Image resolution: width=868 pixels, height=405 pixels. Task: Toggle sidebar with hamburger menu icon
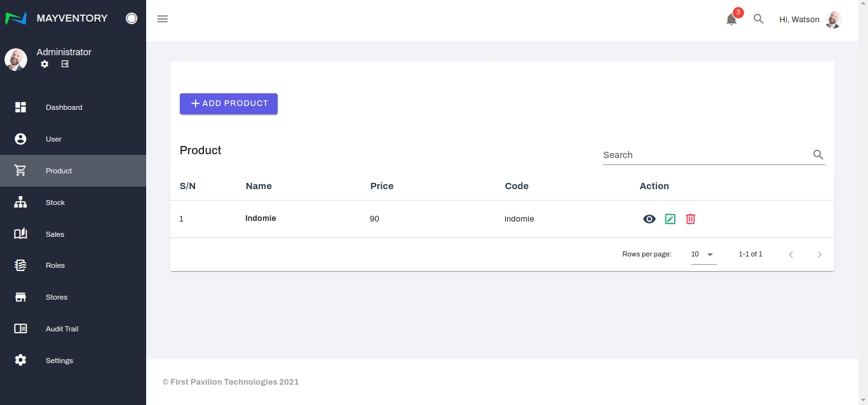pyautogui.click(x=163, y=19)
